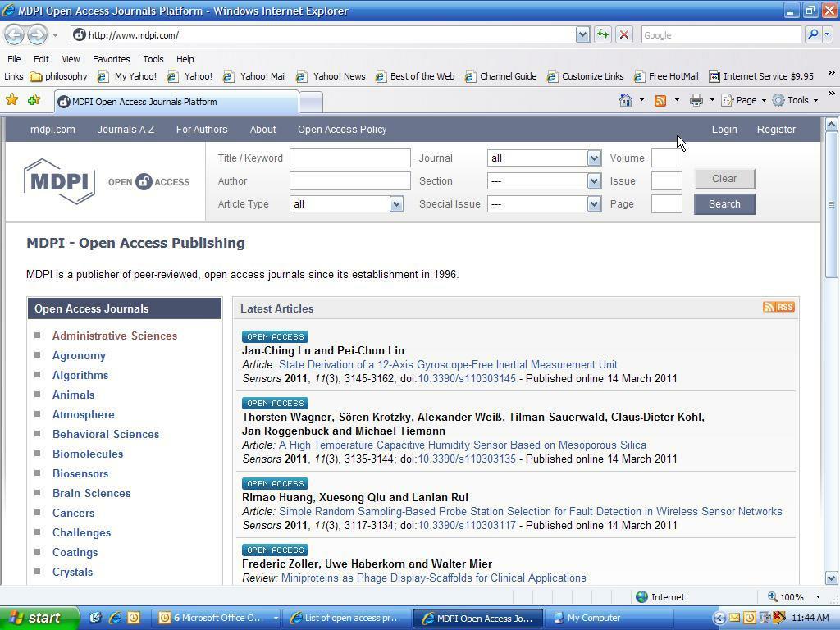
Task: Select the MDPI Open Access Journals Platform tab
Action: coord(176,102)
